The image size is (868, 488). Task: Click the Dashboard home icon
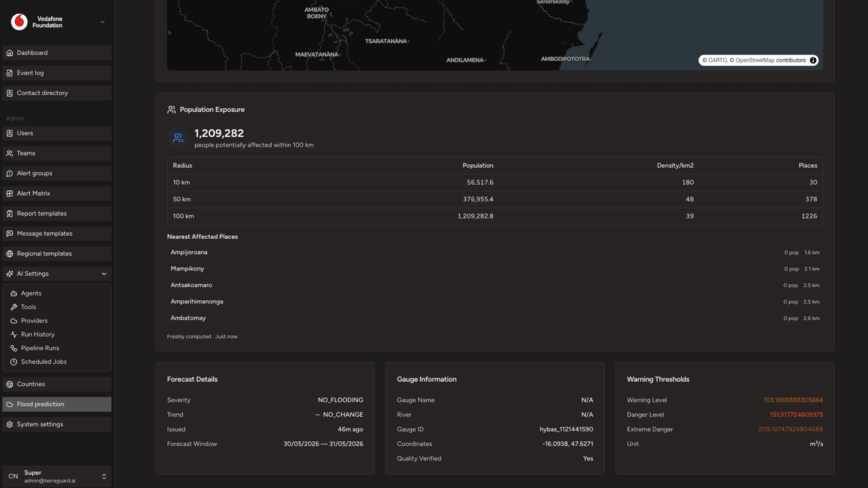coord(10,53)
